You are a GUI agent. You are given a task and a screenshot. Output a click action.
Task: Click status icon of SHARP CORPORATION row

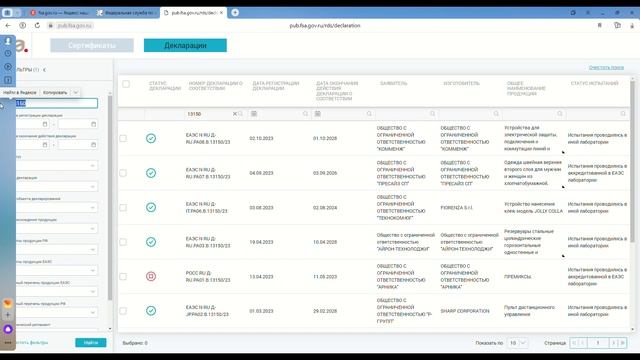tap(151, 311)
